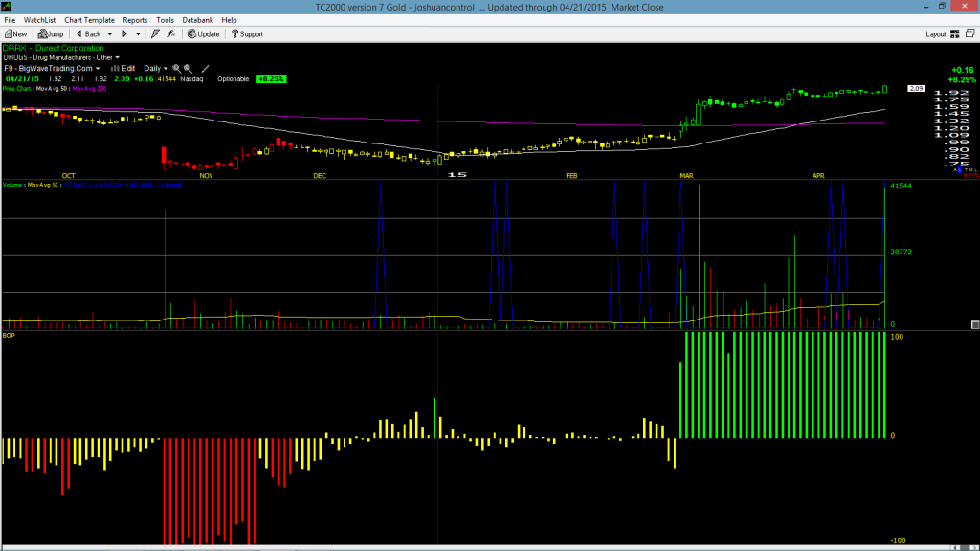
Task: Click the Edit chart button
Action: pos(123,68)
